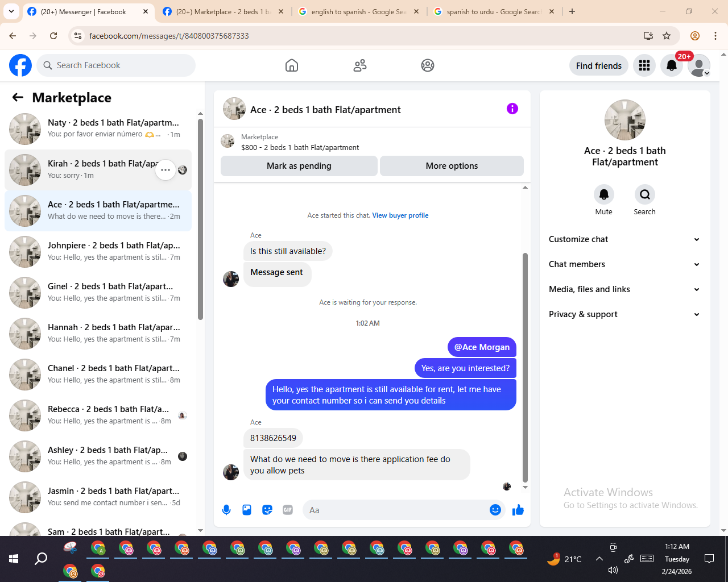Open Johnpiere conversation
The height and width of the screenshot is (582, 728).
click(98, 252)
